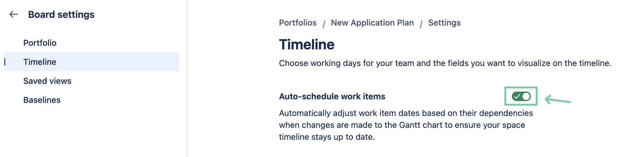Click the slash separator before Settings
644x157 pixels.
[421, 24]
